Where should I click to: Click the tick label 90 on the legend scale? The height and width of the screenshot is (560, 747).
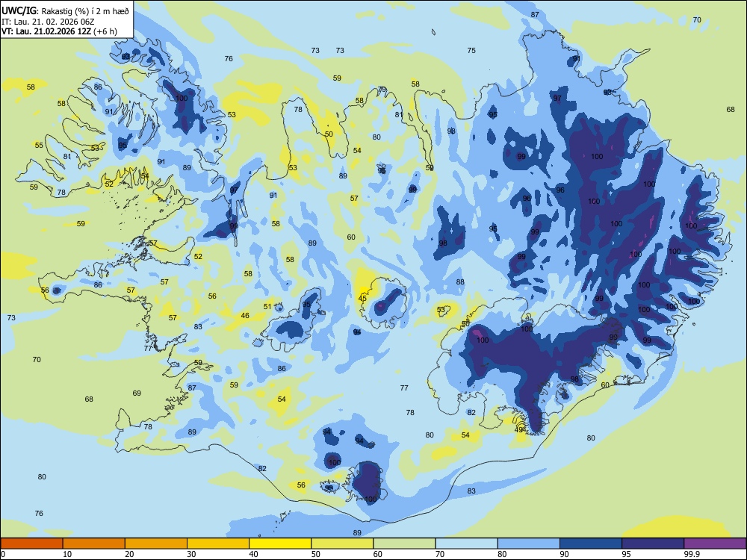pyautogui.click(x=564, y=554)
